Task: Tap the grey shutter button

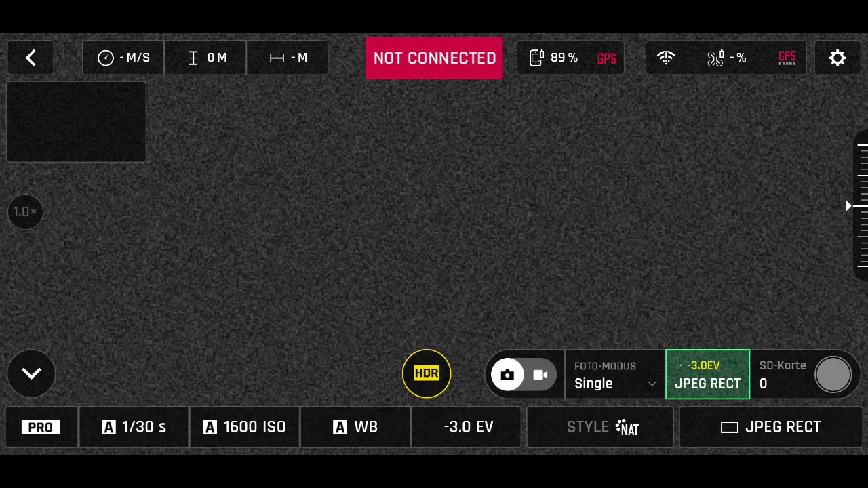Action: pyautogui.click(x=833, y=374)
